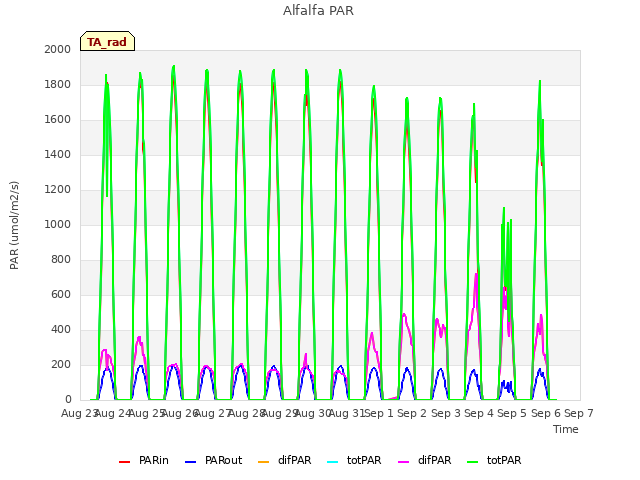640x480 pixels.
Task: Toggle the PARin legend label
Action: tap(153, 460)
